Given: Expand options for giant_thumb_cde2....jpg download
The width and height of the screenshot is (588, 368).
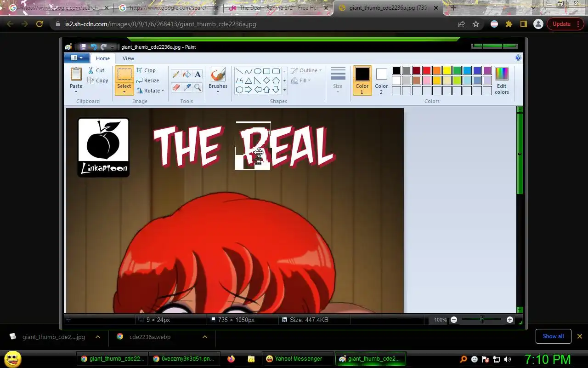Looking at the screenshot, I should [x=98, y=337].
